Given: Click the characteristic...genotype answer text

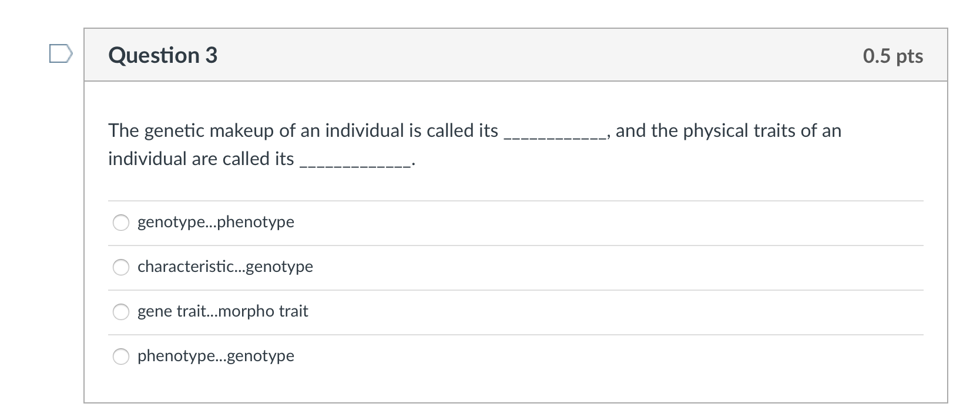Looking at the screenshot, I should click(x=225, y=267).
